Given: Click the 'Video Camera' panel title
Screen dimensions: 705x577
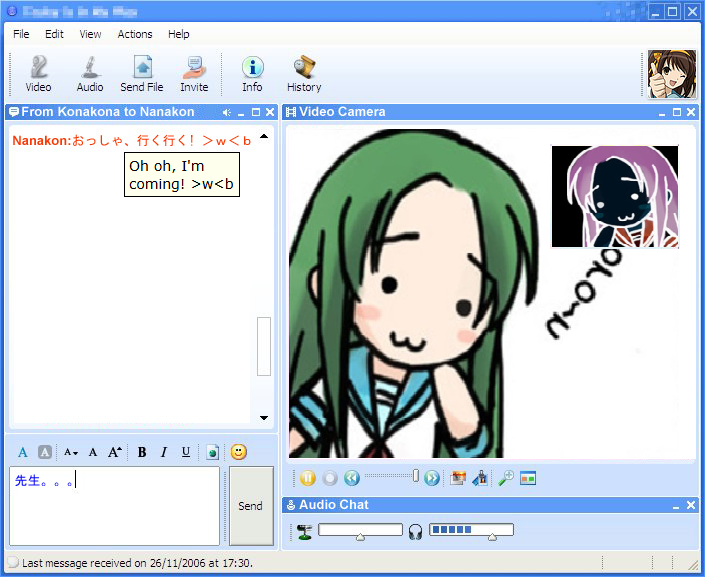Looking at the screenshot, I should coord(342,112).
